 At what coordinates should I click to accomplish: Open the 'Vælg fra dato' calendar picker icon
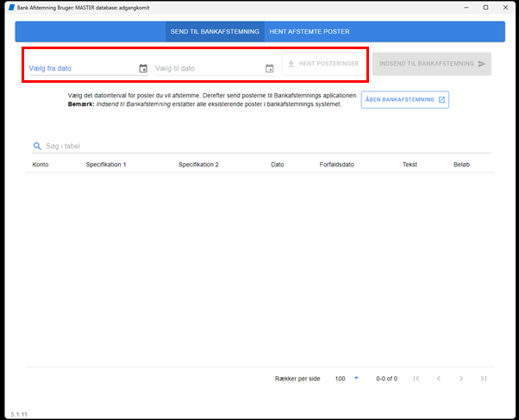pos(143,68)
